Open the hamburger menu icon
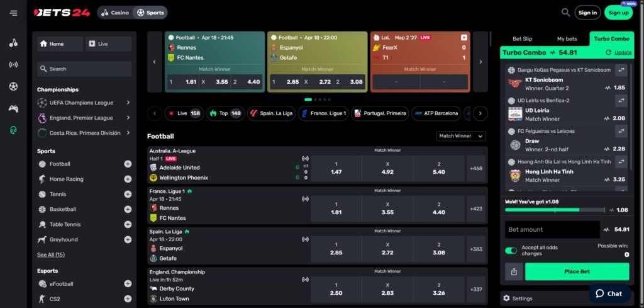 [13, 13]
